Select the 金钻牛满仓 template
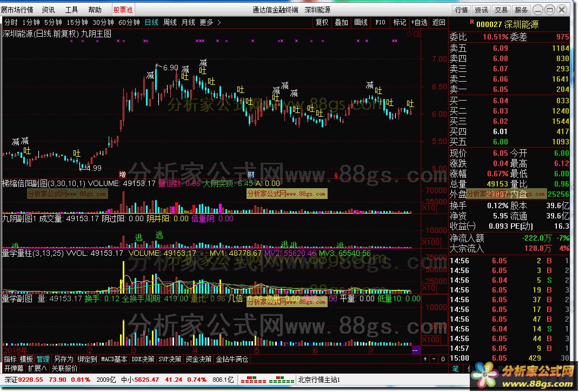Viewport: 579px width, 392px height. pyautogui.click(x=232, y=359)
